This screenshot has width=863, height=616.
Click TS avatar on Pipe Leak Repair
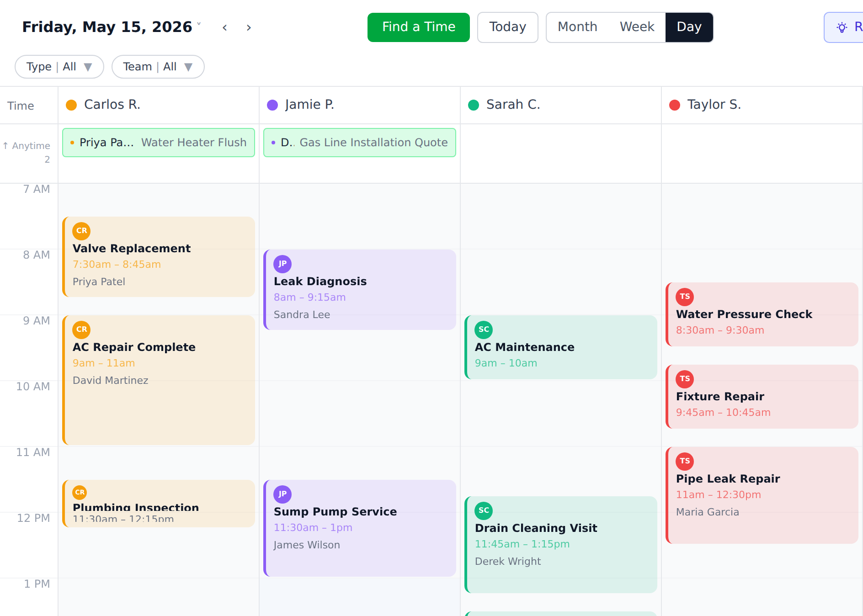(685, 461)
